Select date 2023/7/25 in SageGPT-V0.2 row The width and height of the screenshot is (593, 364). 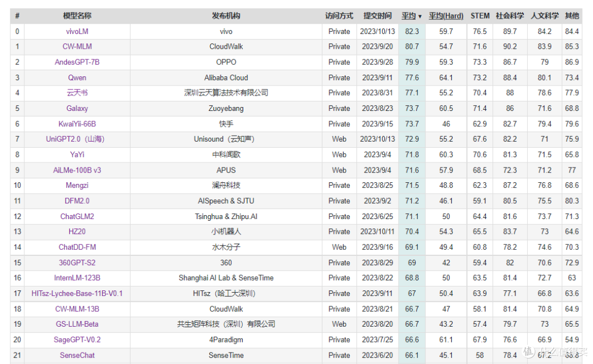[377, 339]
